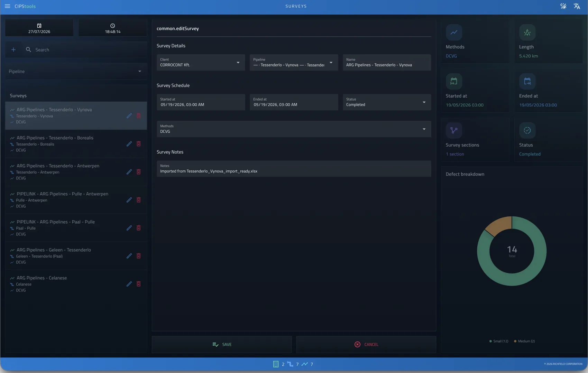Viewport: 588px width, 373px height.
Task: Edit ARG Pipelines - Tessenderlo - Vynova survey
Action: coord(129,116)
